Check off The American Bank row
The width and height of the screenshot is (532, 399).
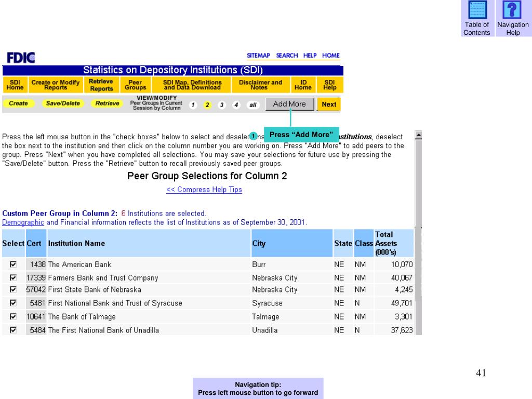point(13,264)
